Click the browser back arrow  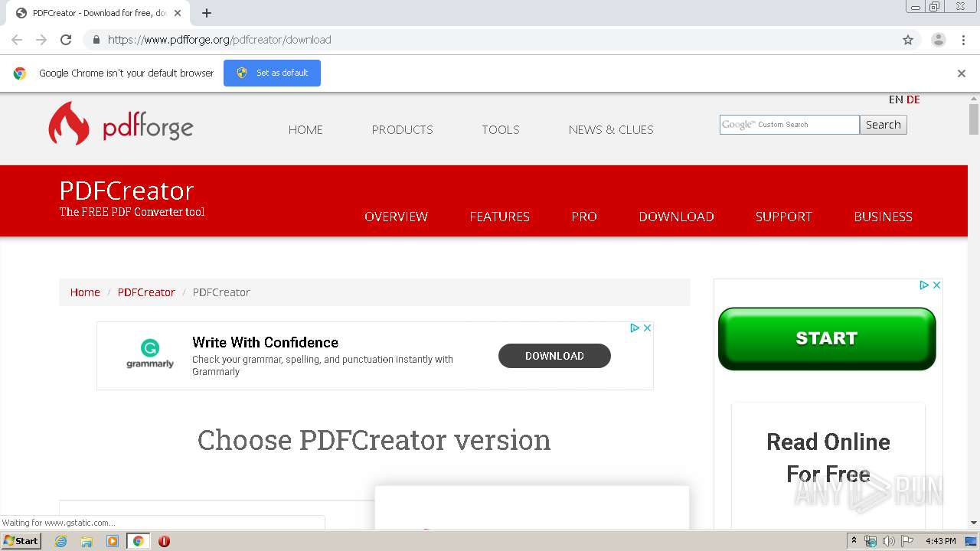(x=17, y=40)
